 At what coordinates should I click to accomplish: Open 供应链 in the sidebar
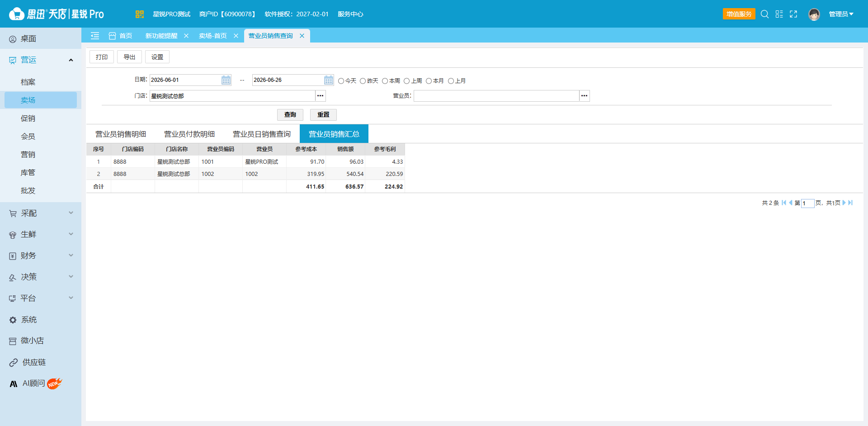pos(41,362)
